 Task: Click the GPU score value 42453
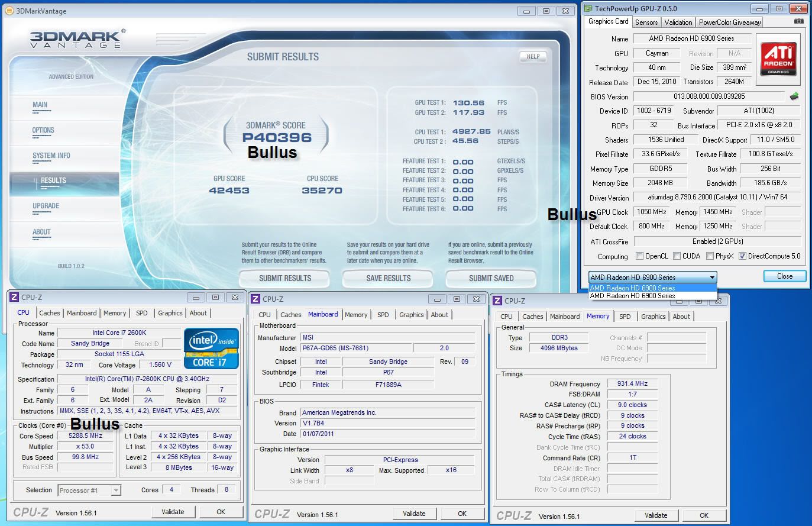[x=229, y=191]
